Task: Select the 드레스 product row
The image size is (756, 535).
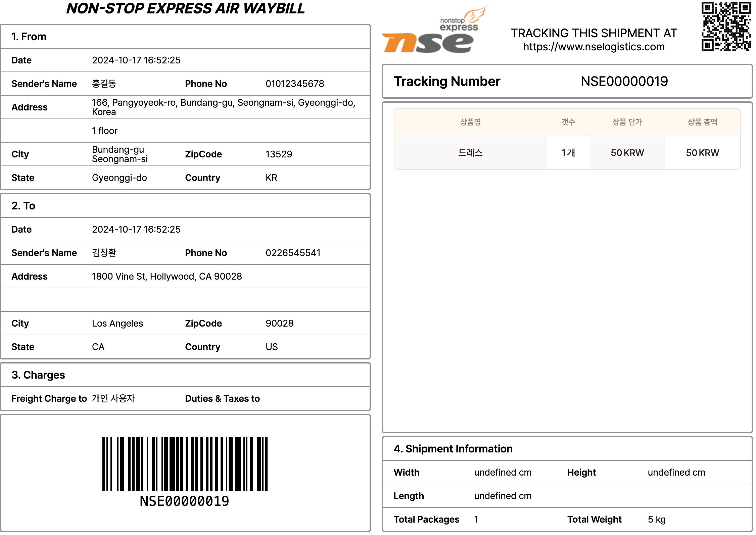Action: (470, 153)
